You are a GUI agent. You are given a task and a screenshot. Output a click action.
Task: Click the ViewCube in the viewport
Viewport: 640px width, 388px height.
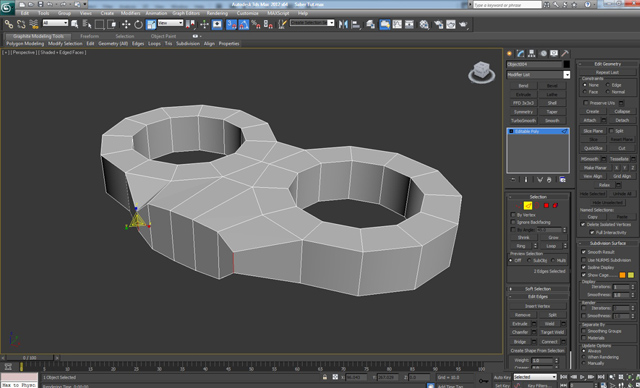(482, 72)
